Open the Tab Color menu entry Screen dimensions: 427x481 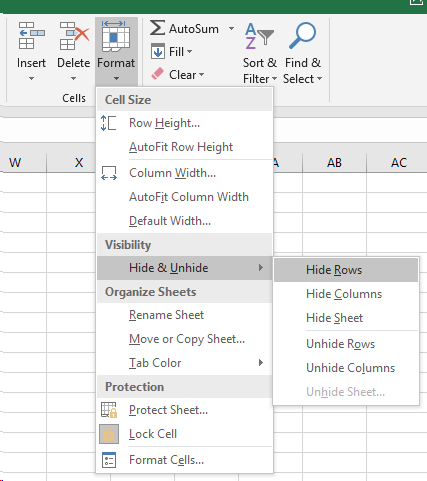click(185, 363)
